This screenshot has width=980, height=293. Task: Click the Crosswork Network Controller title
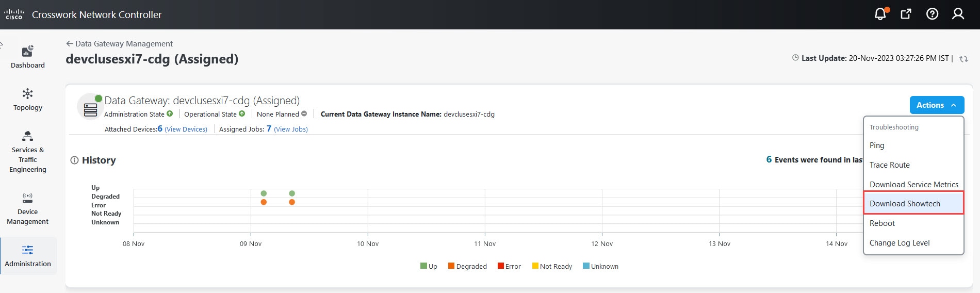pos(97,14)
